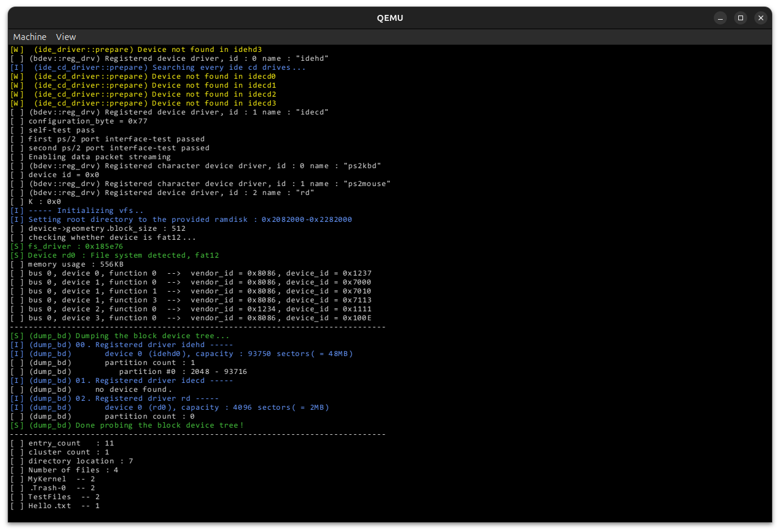The height and width of the screenshot is (532, 780).
Task: Click the 'TestFiles -- 2' directory entry
Action: click(x=63, y=497)
